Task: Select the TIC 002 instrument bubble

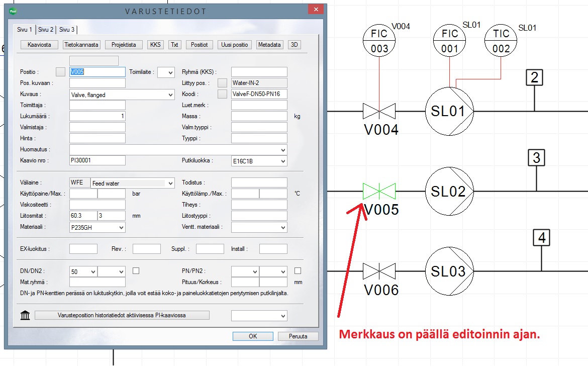Action: 501,41
